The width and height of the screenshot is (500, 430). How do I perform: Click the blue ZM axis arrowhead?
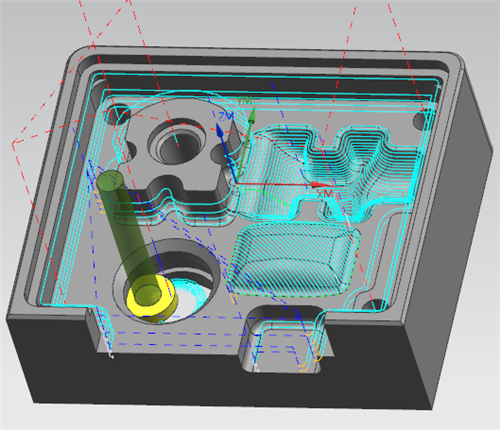[x=219, y=130]
